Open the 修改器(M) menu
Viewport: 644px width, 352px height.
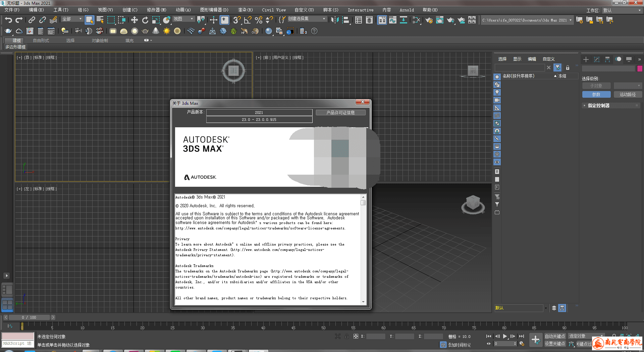[x=157, y=10]
